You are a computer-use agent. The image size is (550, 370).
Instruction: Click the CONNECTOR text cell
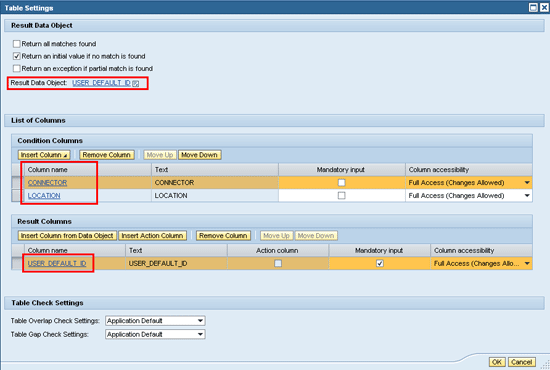click(215, 183)
